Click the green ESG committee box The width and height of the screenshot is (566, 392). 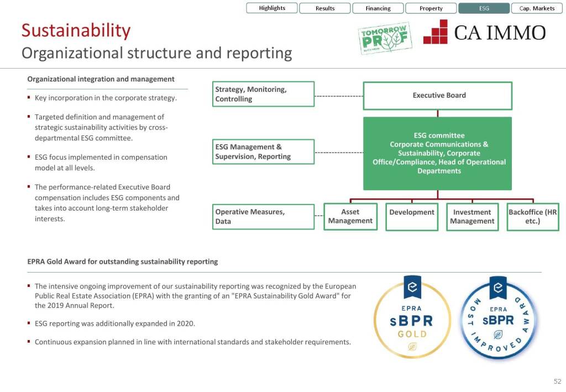[438, 153]
